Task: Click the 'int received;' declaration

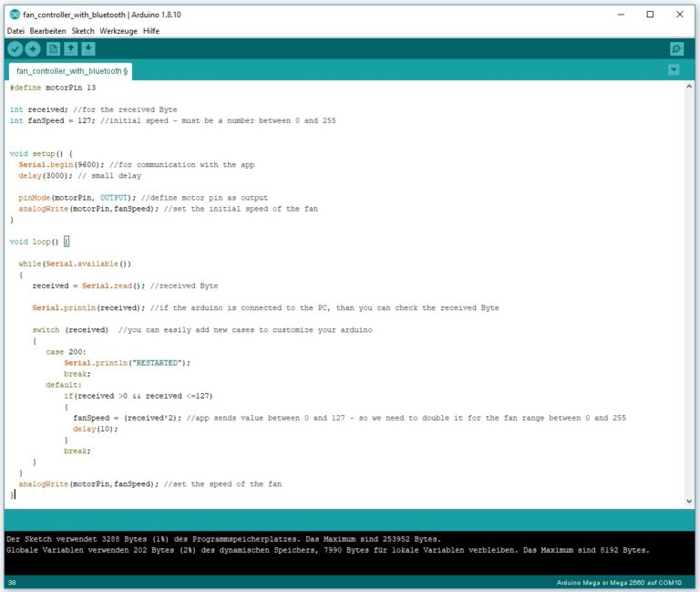Action: [39, 109]
